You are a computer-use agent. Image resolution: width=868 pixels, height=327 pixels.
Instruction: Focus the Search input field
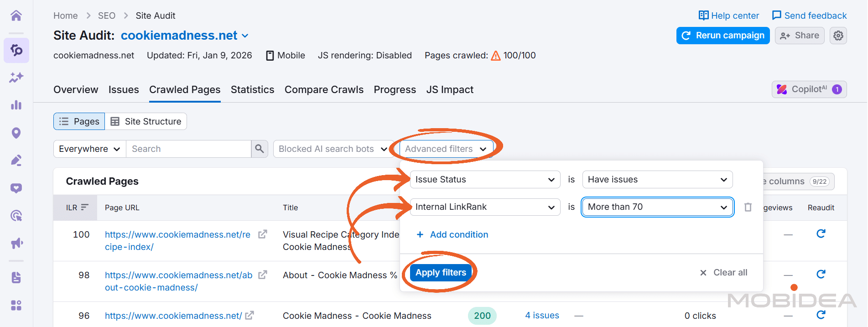coord(189,149)
